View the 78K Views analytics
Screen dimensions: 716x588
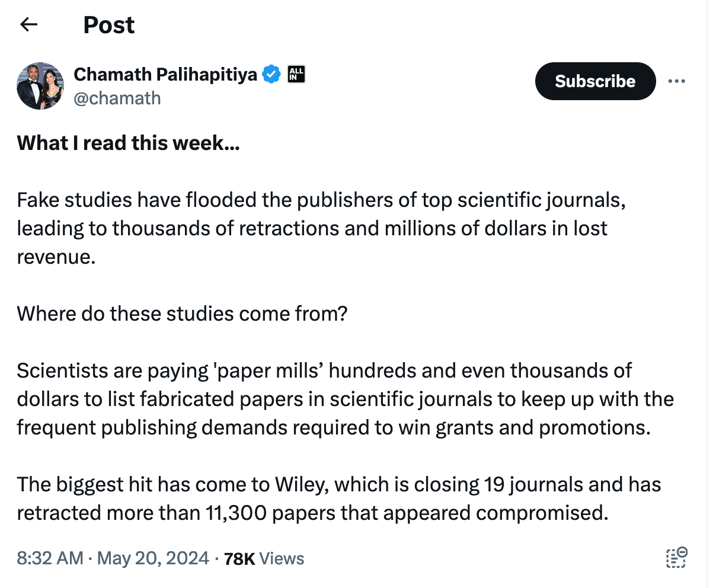click(x=264, y=558)
